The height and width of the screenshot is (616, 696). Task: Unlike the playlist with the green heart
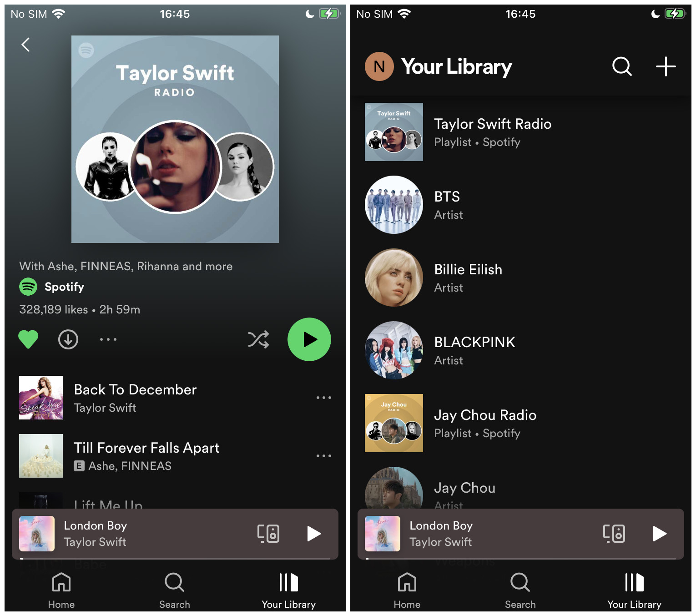click(x=28, y=339)
